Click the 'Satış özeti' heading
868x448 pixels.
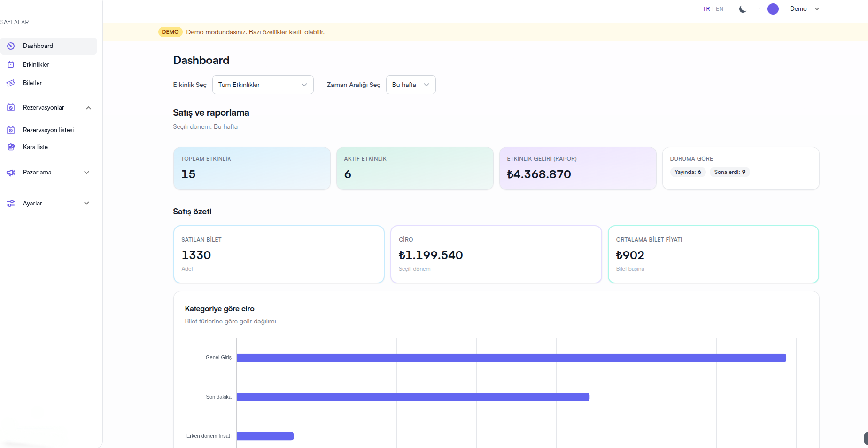[x=192, y=212]
